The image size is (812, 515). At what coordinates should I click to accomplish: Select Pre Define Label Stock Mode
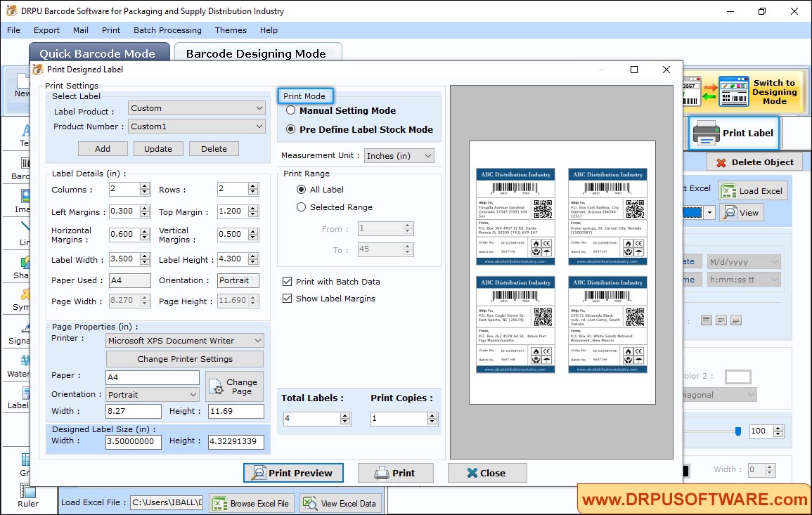[x=291, y=129]
